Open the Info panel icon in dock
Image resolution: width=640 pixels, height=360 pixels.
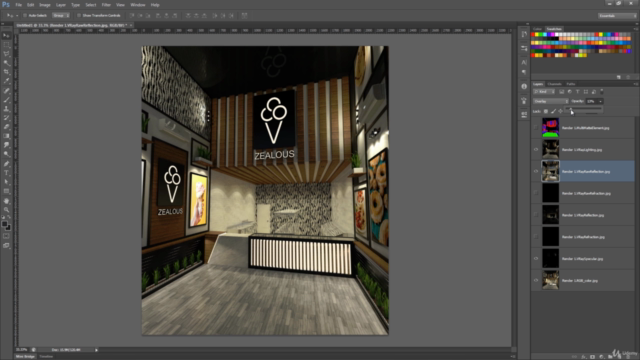tap(524, 87)
